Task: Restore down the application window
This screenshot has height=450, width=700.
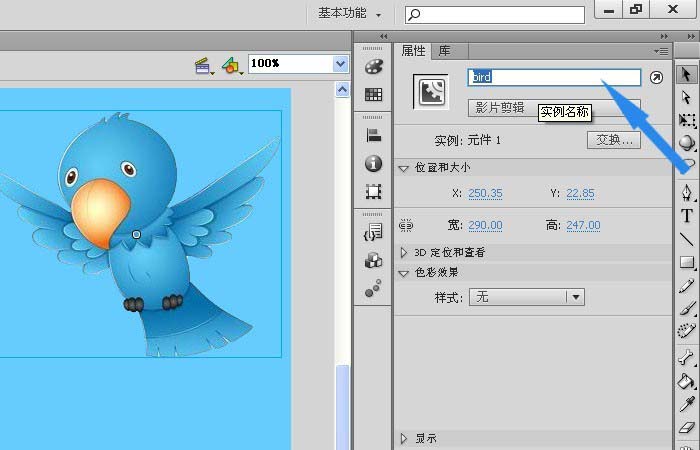Action: (636, 10)
